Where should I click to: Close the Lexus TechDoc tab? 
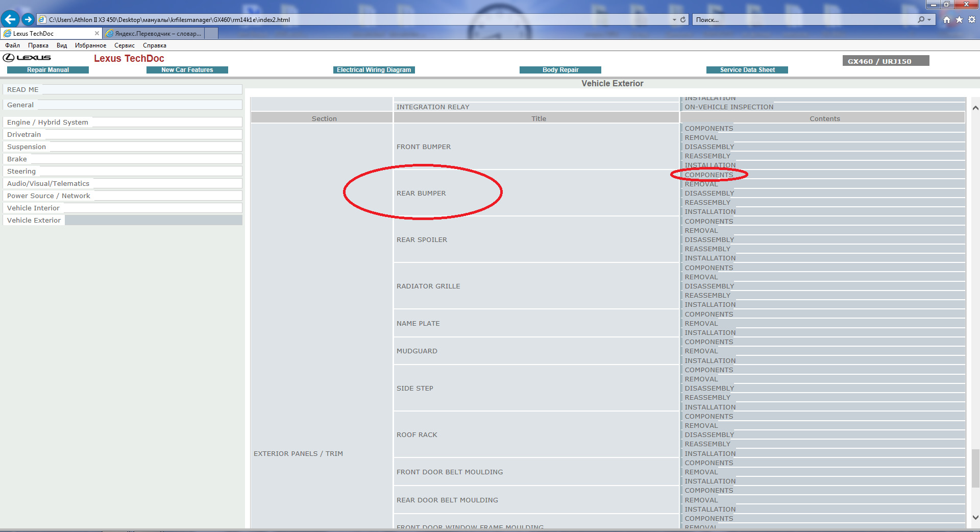97,33
